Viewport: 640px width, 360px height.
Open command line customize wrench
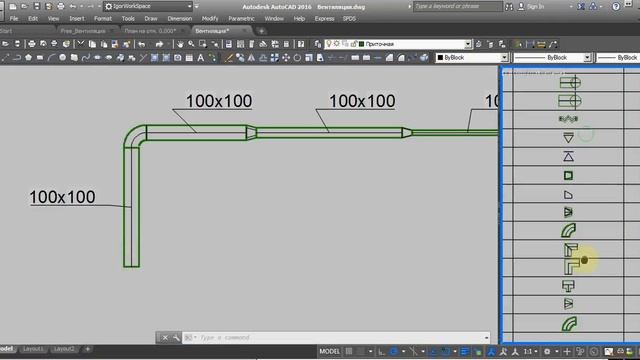176,338
